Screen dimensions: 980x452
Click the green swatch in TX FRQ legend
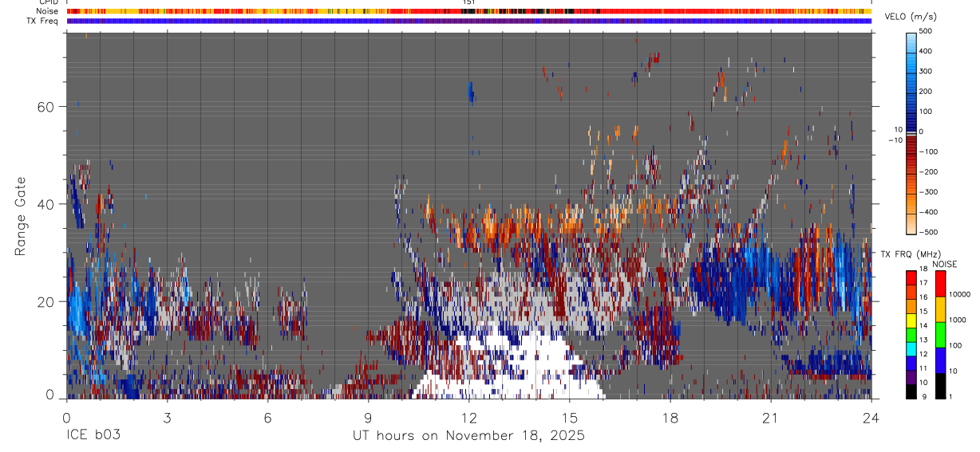tap(911, 335)
